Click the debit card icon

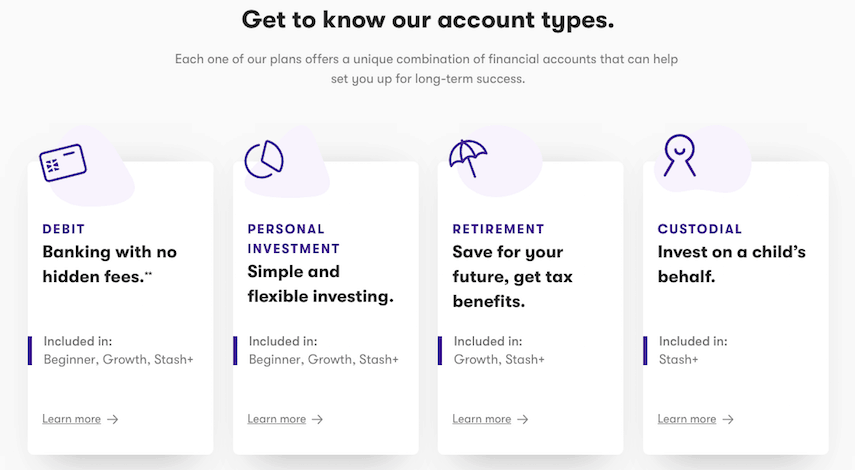[x=63, y=162]
